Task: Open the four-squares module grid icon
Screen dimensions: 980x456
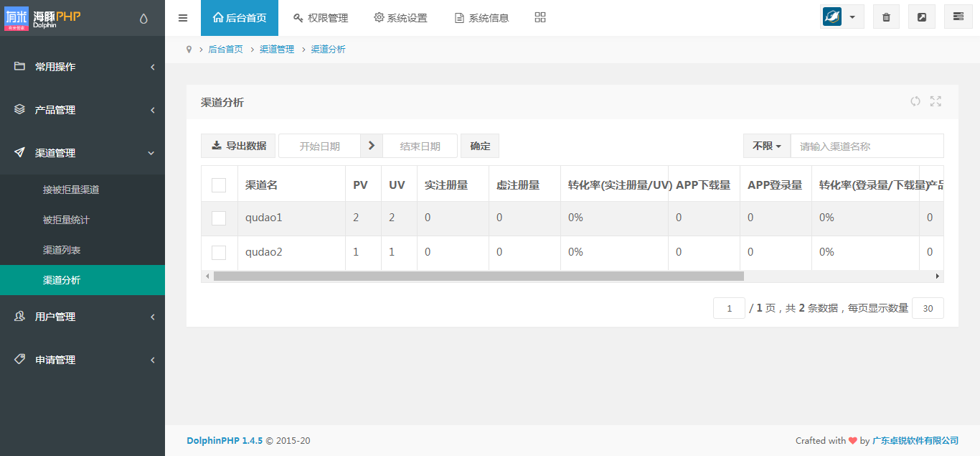Action: pyautogui.click(x=540, y=18)
